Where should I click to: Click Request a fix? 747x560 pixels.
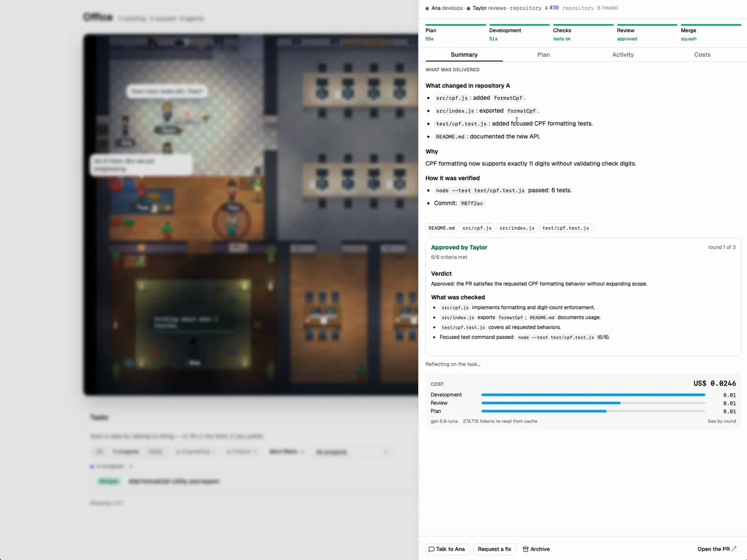[x=495, y=549]
